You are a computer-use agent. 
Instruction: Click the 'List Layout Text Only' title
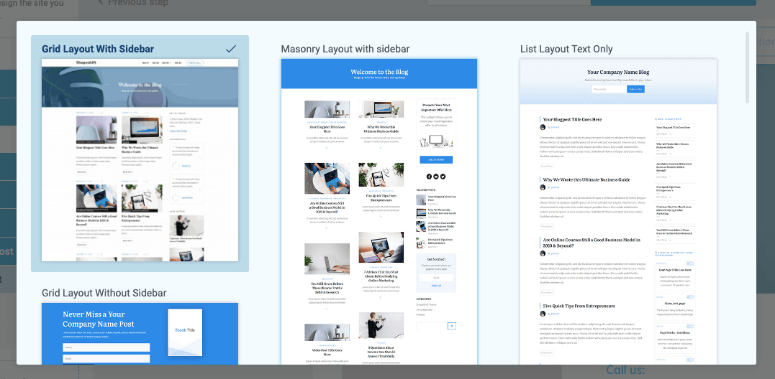566,49
